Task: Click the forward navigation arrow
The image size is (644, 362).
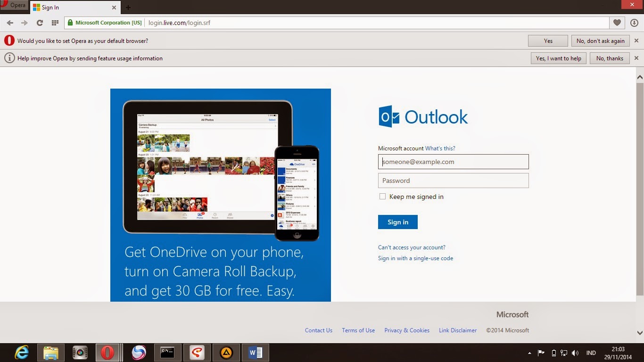Action: 25,22
